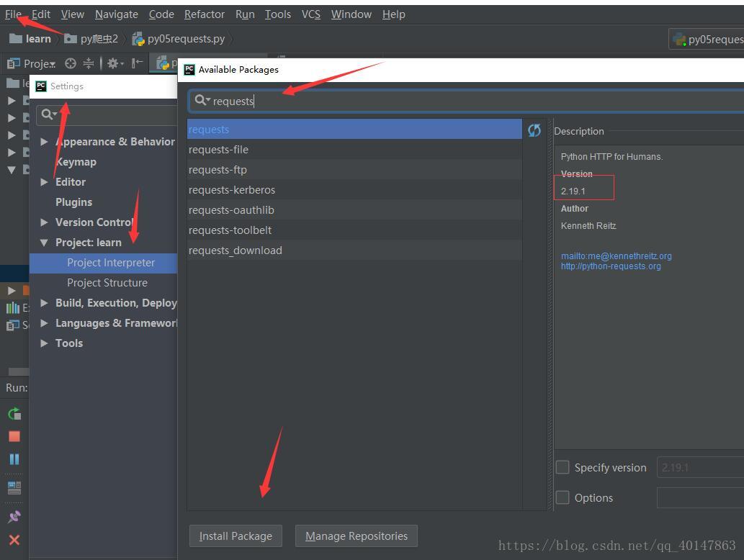Select Project Interpreter in settings tree

104,263
